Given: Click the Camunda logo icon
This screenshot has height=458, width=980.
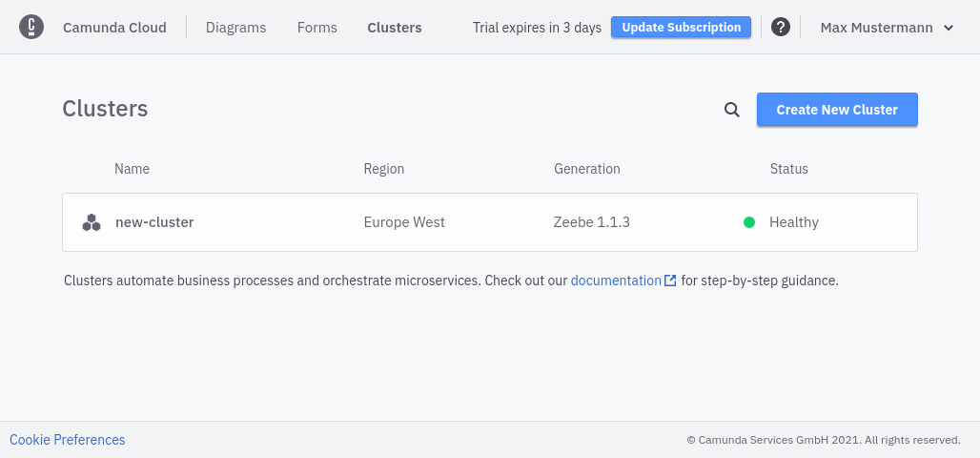Looking at the screenshot, I should pyautogui.click(x=31, y=27).
